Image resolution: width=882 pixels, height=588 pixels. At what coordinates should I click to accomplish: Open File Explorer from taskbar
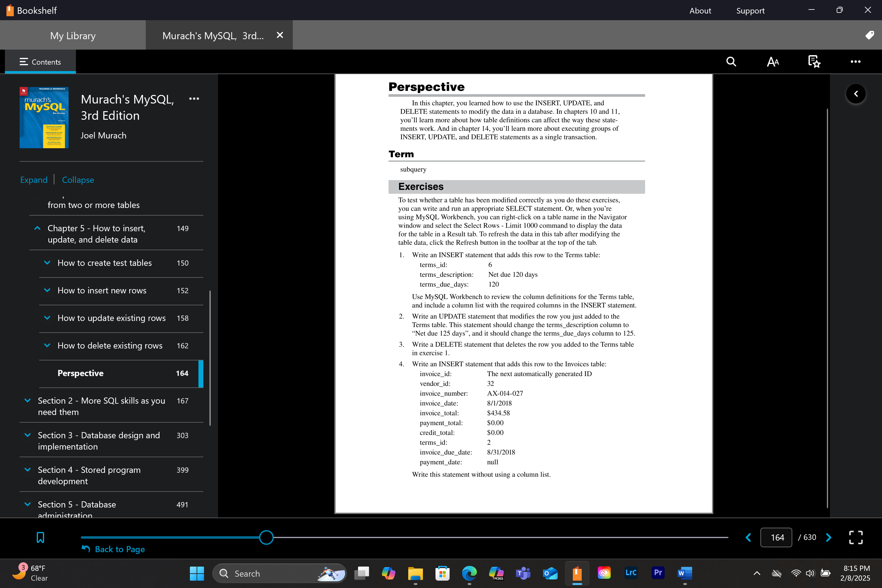(x=416, y=573)
